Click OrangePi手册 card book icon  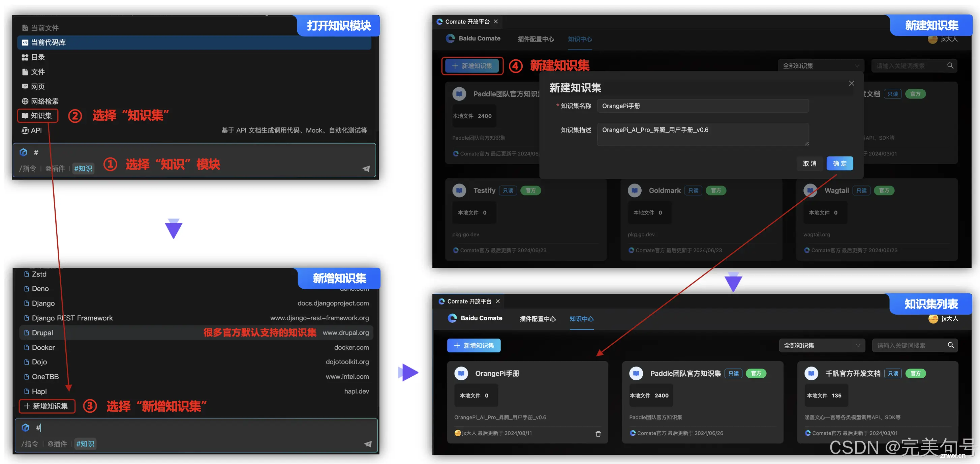(x=461, y=373)
